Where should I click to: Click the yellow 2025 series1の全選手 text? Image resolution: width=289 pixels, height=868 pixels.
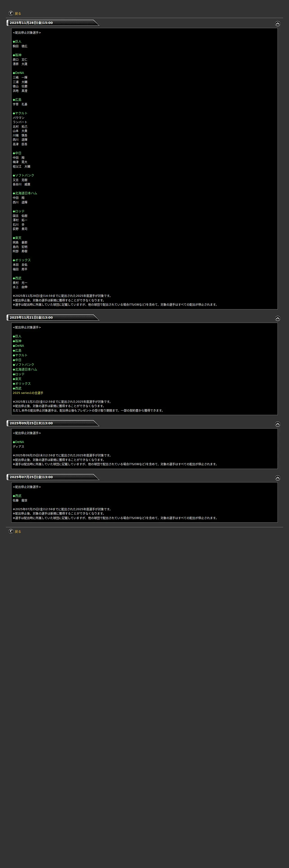[x=28, y=393]
